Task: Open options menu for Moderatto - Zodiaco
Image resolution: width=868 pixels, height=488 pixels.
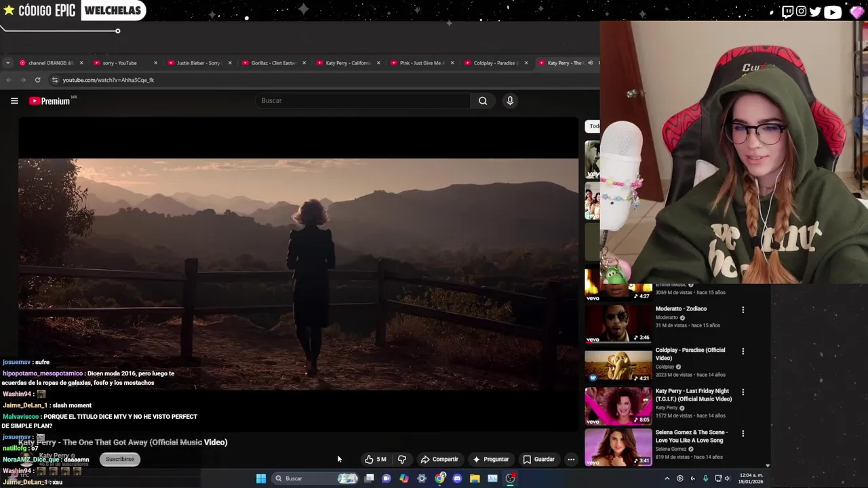Action: click(743, 310)
